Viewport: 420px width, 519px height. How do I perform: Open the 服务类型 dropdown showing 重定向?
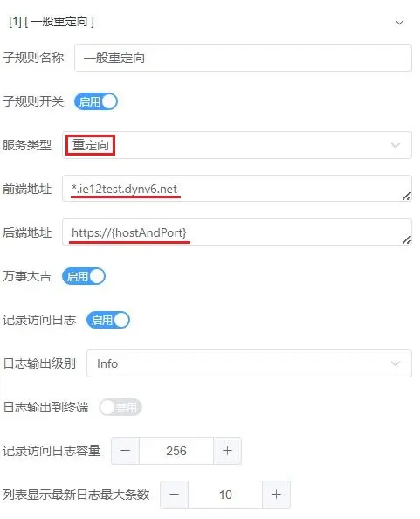(237, 145)
